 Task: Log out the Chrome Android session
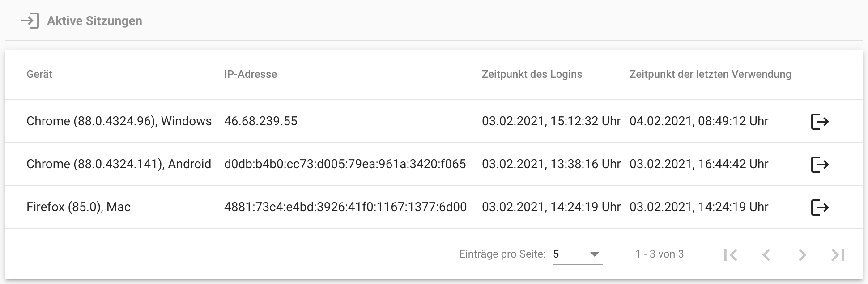pos(820,164)
